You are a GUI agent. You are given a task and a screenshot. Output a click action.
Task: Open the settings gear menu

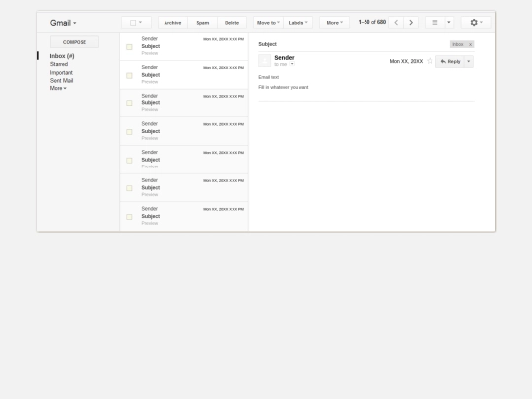coord(476,23)
